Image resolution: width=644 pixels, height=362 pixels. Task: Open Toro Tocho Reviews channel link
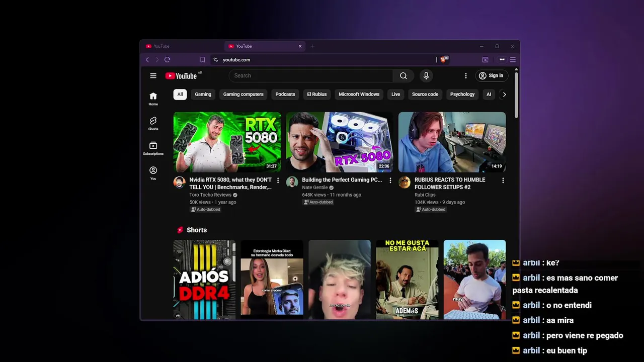coord(210,195)
